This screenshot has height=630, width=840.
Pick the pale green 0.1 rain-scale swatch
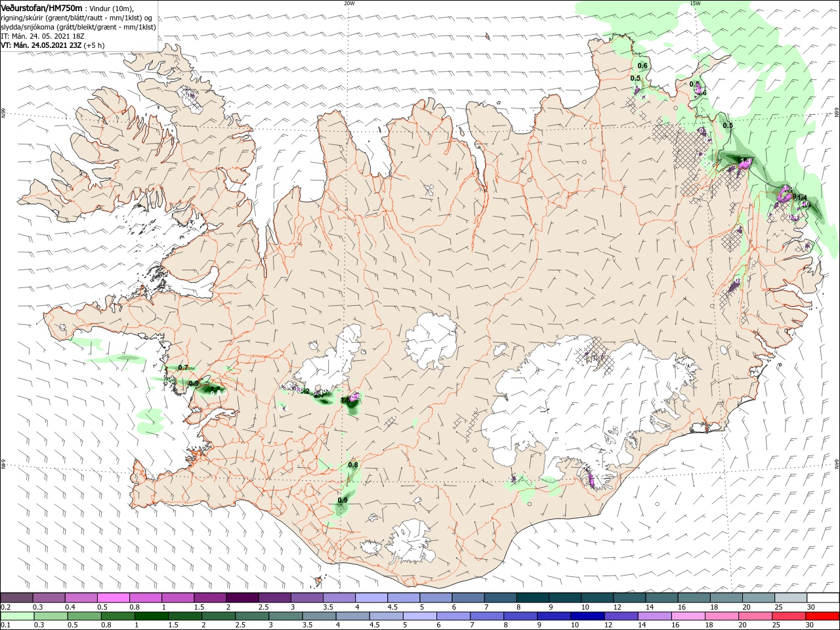click(17, 616)
